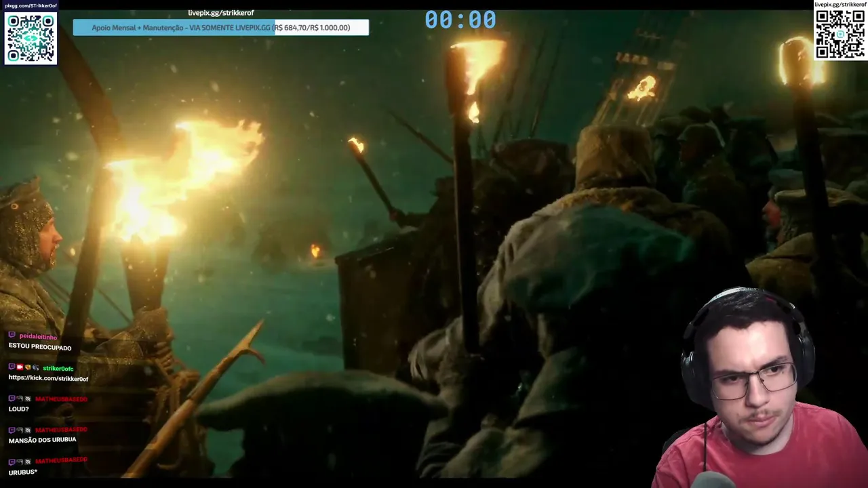Click the chat message ESTOU PREOCUPADO
Viewport: 868px width, 488px height.
point(40,348)
